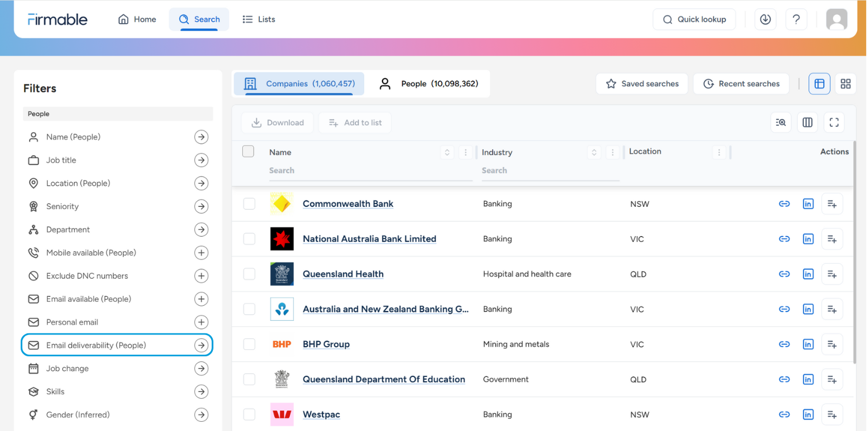Tick the select-all checkbox in the table header
868x431 pixels.
click(248, 151)
